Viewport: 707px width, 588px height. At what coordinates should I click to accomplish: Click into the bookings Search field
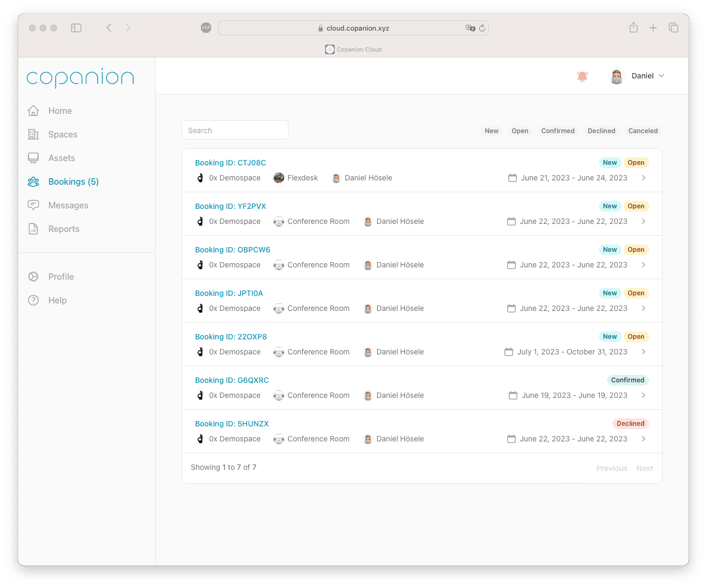tap(235, 130)
